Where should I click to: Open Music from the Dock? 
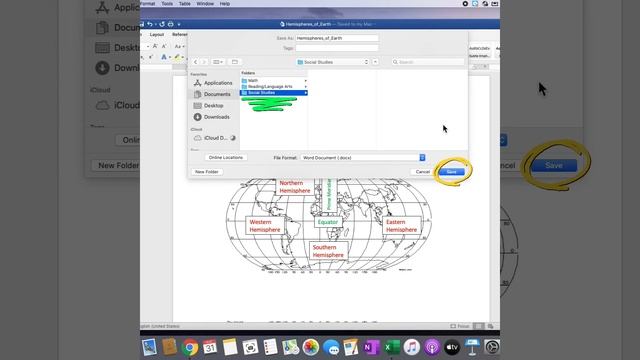pyautogui.click(x=412, y=347)
